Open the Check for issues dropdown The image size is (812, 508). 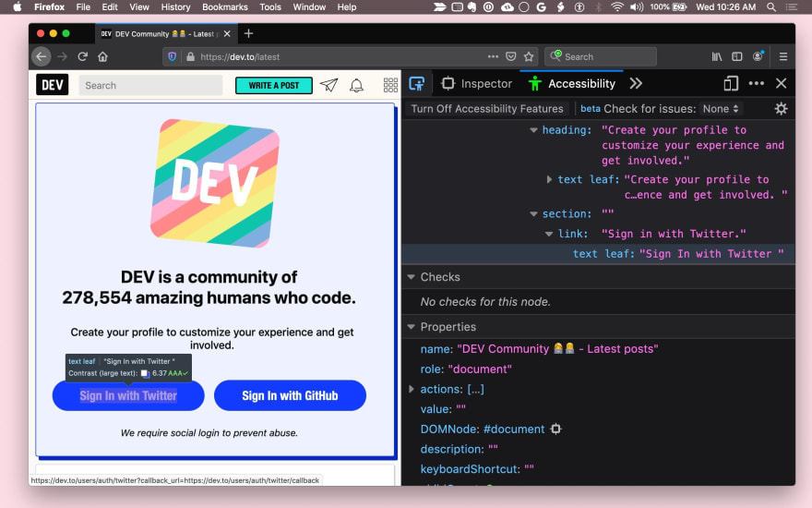722,109
